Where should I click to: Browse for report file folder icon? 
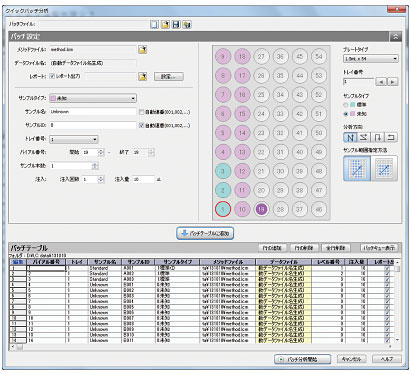143,76
